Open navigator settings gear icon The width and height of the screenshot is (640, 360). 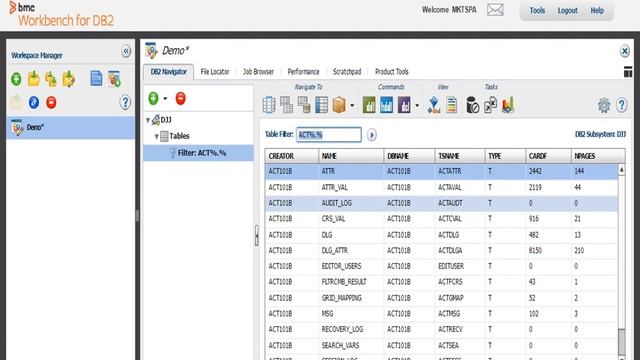tap(604, 105)
